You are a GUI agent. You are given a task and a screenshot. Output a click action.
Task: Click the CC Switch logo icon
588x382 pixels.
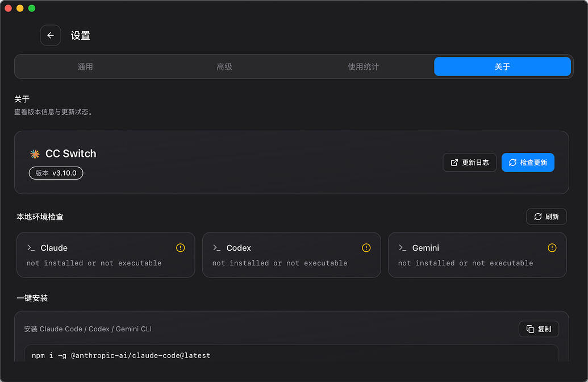coord(35,154)
